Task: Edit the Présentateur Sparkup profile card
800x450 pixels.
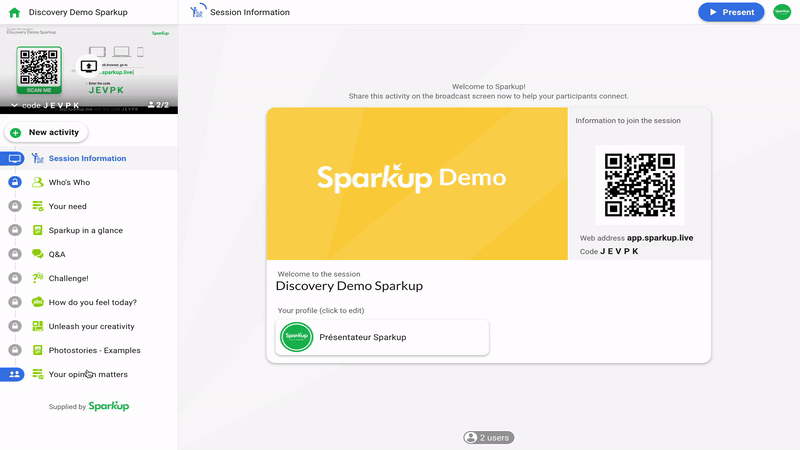Action: 382,337
